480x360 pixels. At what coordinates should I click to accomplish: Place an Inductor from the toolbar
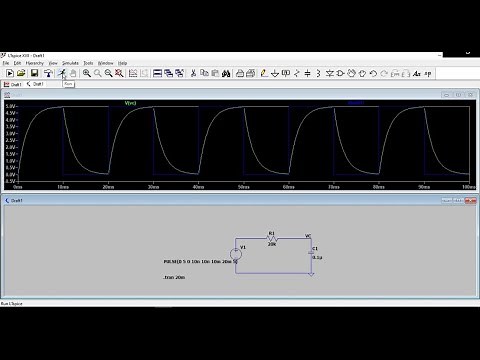(318, 73)
